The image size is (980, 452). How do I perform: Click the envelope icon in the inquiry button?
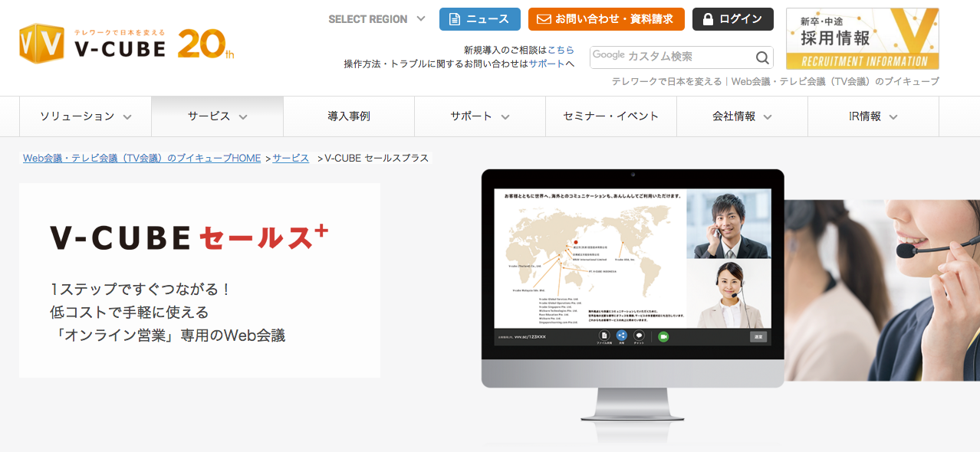pyautogui.click(x=544, y=19)
